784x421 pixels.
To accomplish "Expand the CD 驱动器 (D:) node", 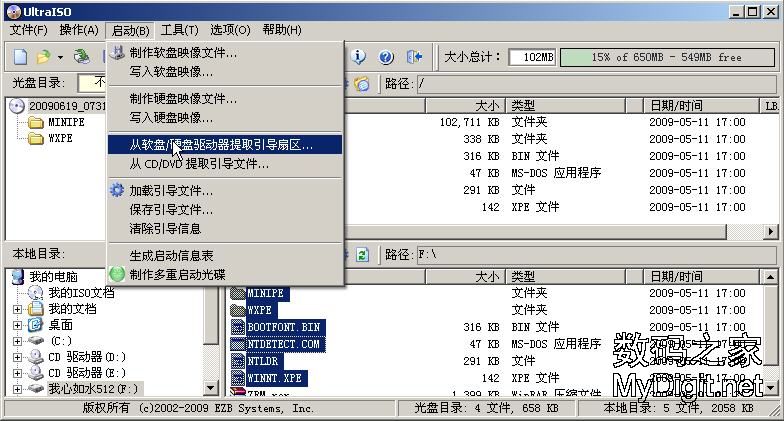I will point(18,358).
